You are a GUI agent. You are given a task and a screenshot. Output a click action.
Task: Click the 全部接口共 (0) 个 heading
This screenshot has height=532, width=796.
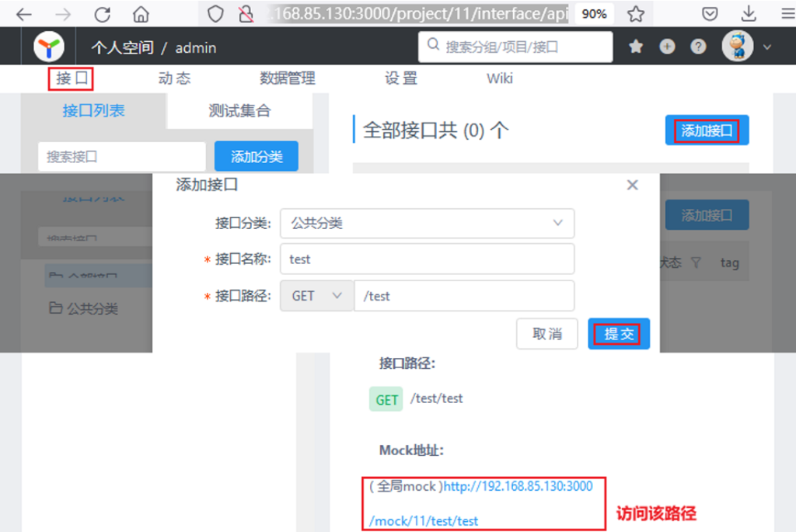(435, 130)
